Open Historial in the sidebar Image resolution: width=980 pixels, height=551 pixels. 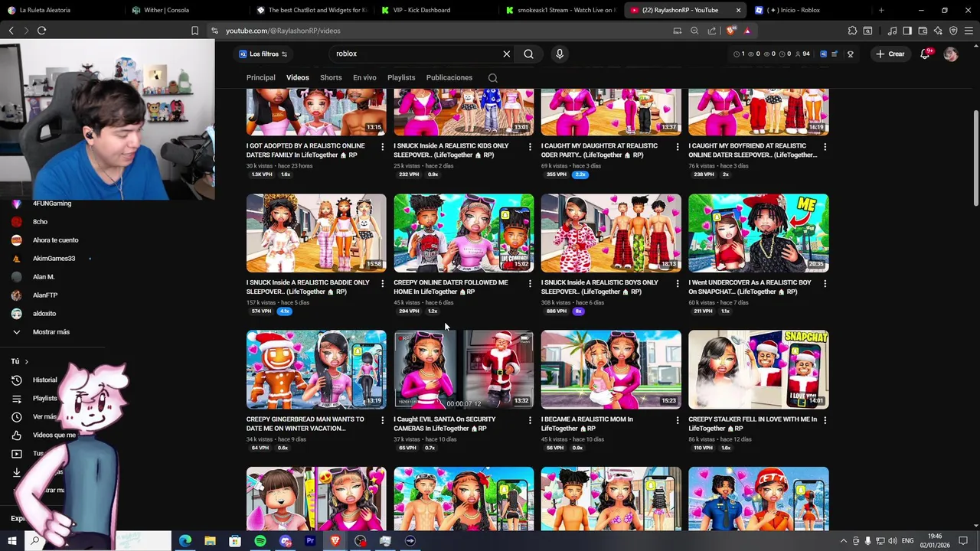click(44, 380)
